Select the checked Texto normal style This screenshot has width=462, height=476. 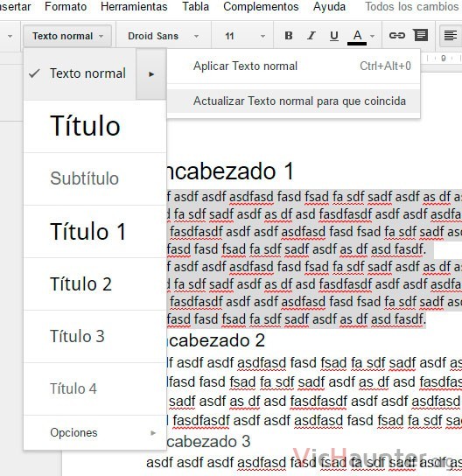pyautogui.click(x=80, y=73)
